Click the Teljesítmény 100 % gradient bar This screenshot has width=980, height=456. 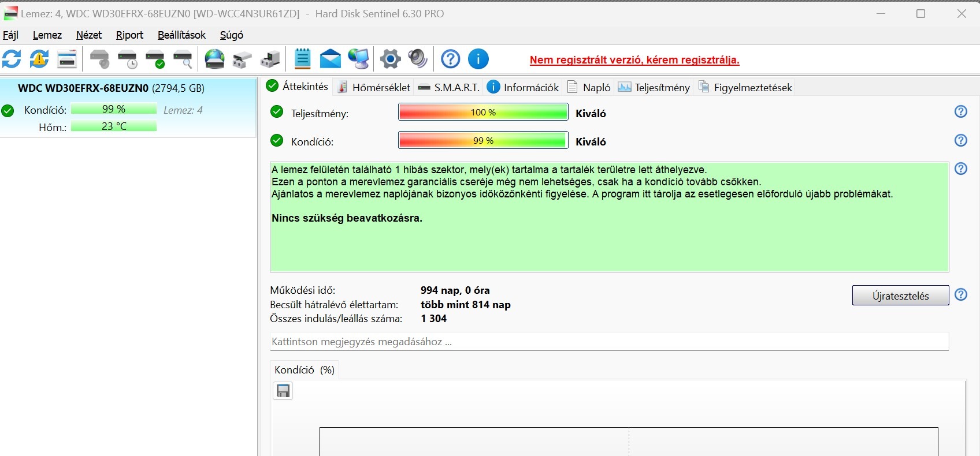click(x=483, y=112)
